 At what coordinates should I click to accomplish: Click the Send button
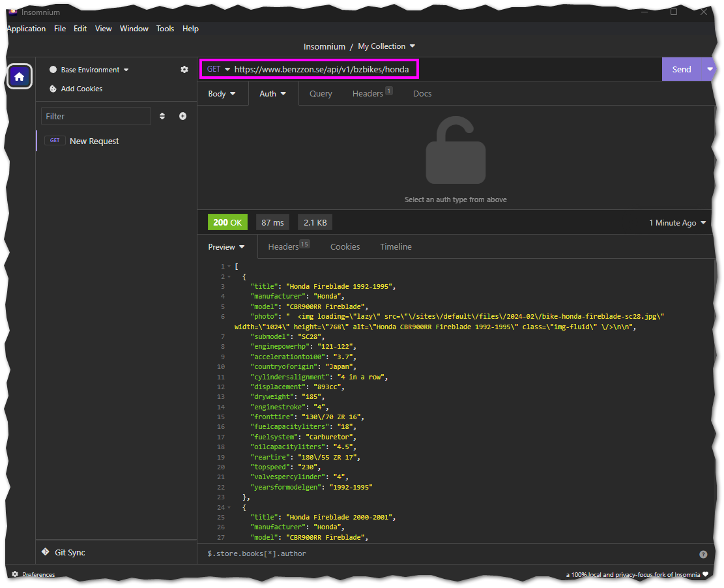[x=682, y=69]
